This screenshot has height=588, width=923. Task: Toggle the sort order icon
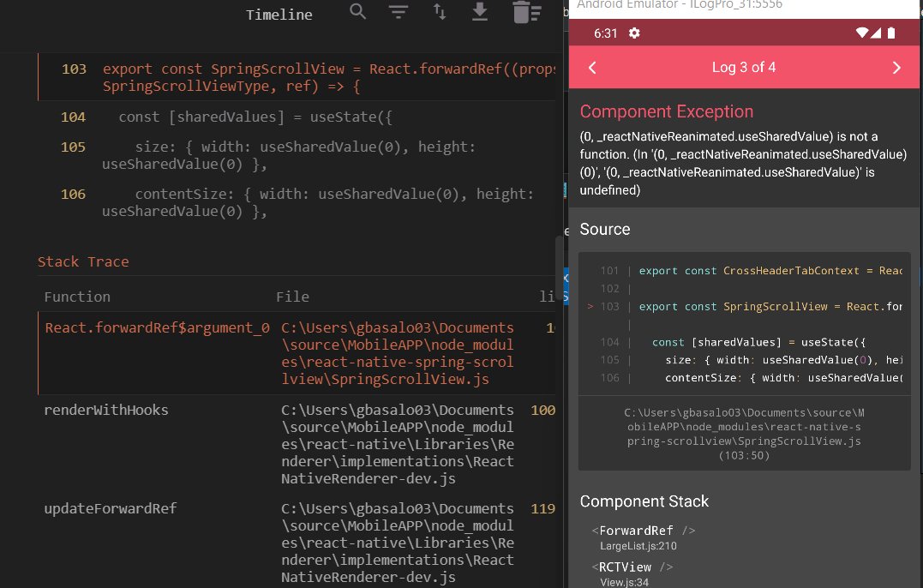pos(439,13)
